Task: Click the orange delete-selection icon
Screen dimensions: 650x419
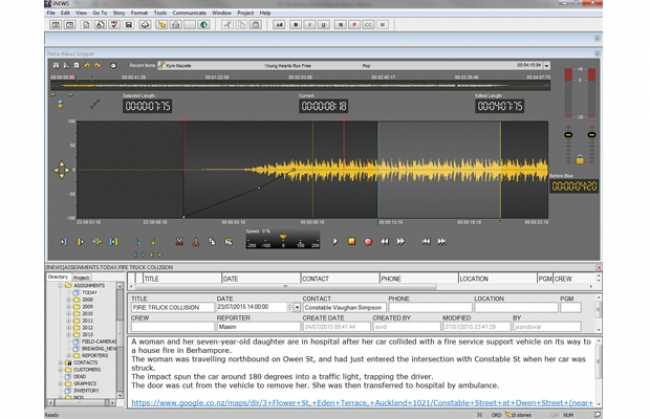Action: (196, 242)
